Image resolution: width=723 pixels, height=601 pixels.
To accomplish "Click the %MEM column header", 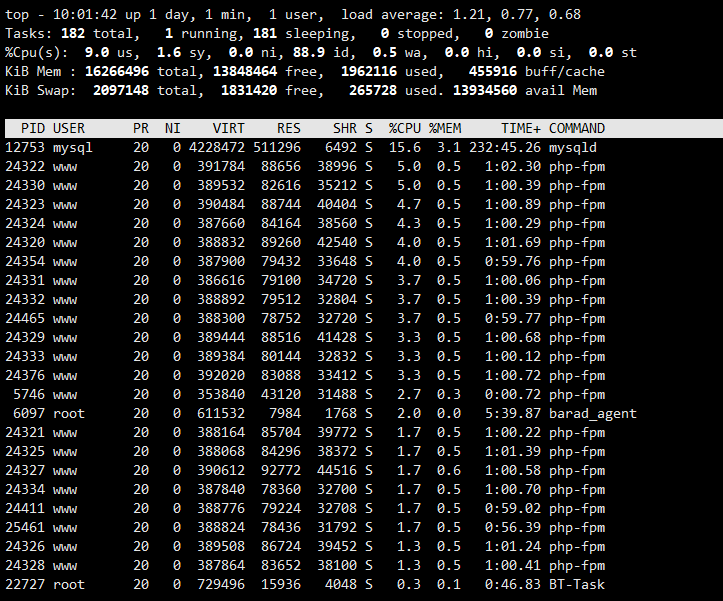I will pyautogui.click(x=444, y=128).
